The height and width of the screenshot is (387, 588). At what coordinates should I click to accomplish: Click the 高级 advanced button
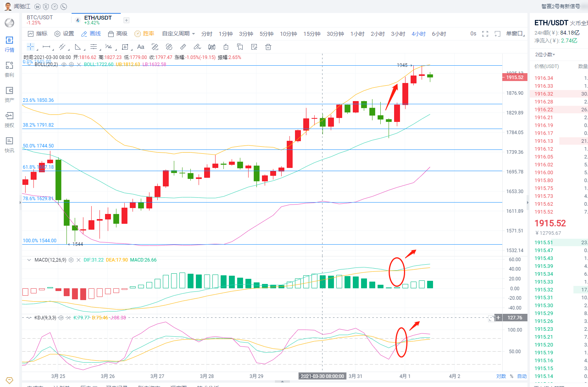click(x=119, y=33)
